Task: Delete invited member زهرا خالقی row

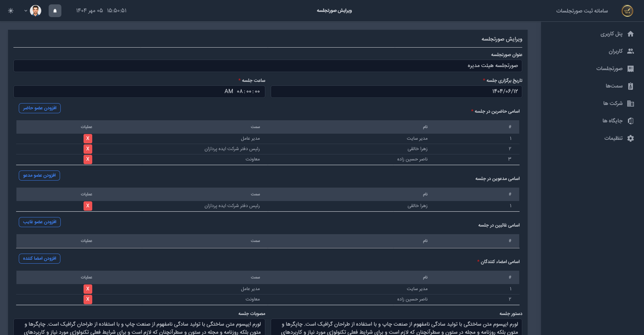Action: [88, 206]
